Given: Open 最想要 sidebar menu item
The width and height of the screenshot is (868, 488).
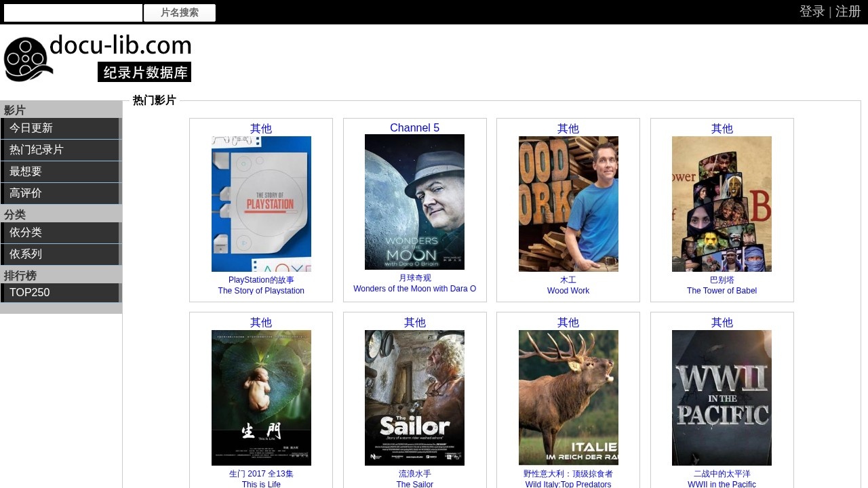Looking at the screenshot, I should point(60,171).
